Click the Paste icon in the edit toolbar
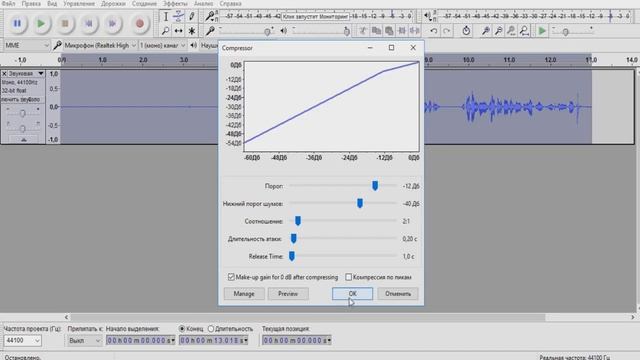Image resolution: width=640 pixels, height=360 pixels. coord(389,31)
